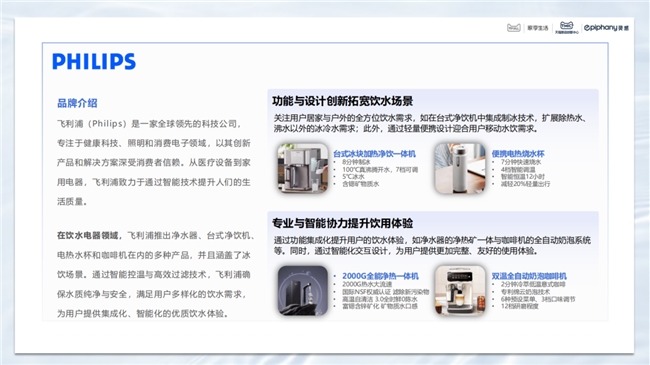Select the automatic milk-froth coffee machine image
This screenshot has height=365, width=650.
point(460,290)
